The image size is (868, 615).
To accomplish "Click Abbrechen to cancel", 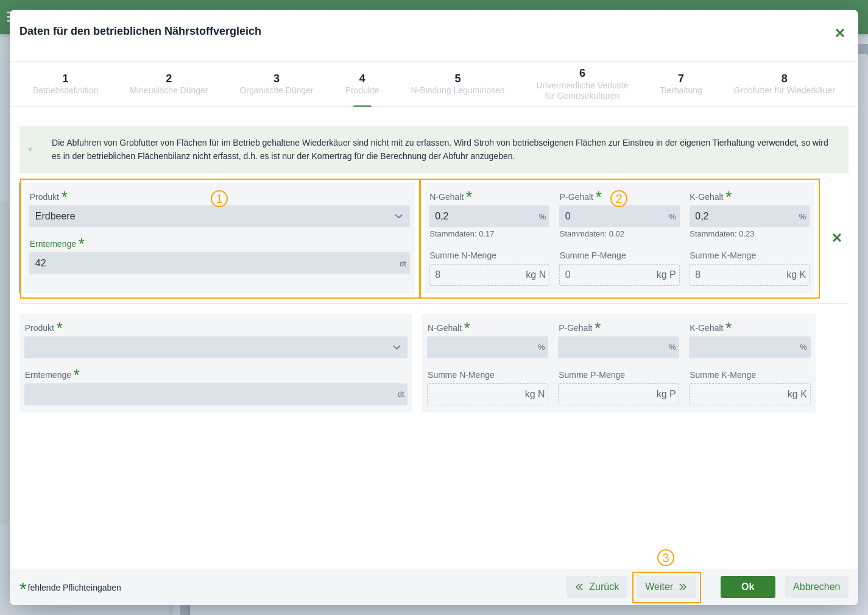I will (817, 587).
